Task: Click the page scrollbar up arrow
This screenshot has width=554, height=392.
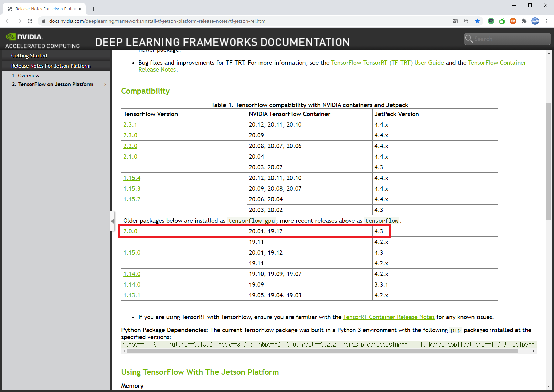Action: (548, 53)
